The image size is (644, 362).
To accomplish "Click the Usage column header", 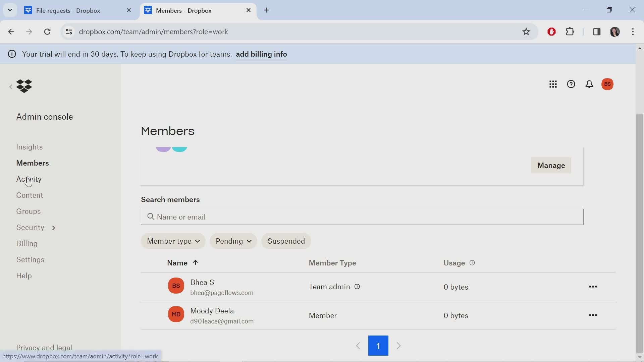I will point(454,263).
